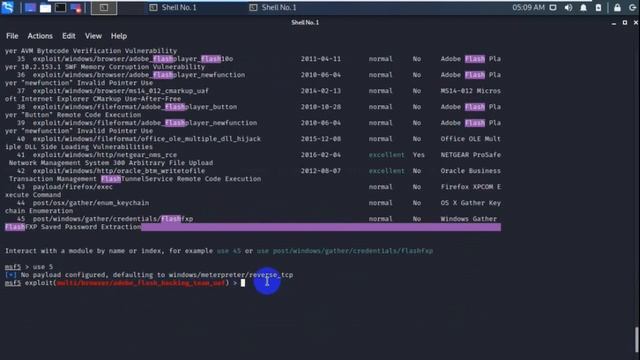This screenshot has height=360, width=640.
Task: Click 'excellent' rank in netgear_nms_rce row
Action: pos(387,155)
